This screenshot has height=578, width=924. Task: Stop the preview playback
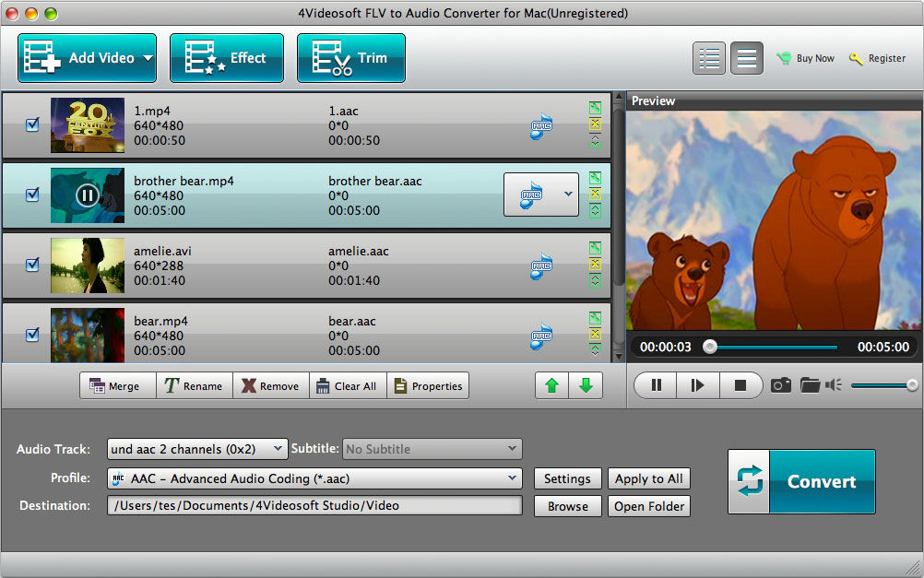pos(740,385)
